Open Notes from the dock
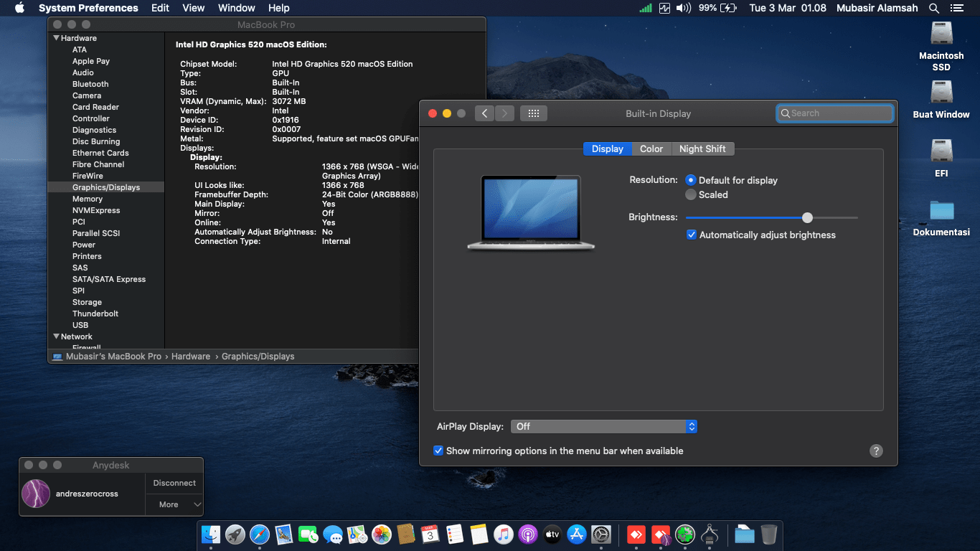980x551 pixels. [479, 534]
